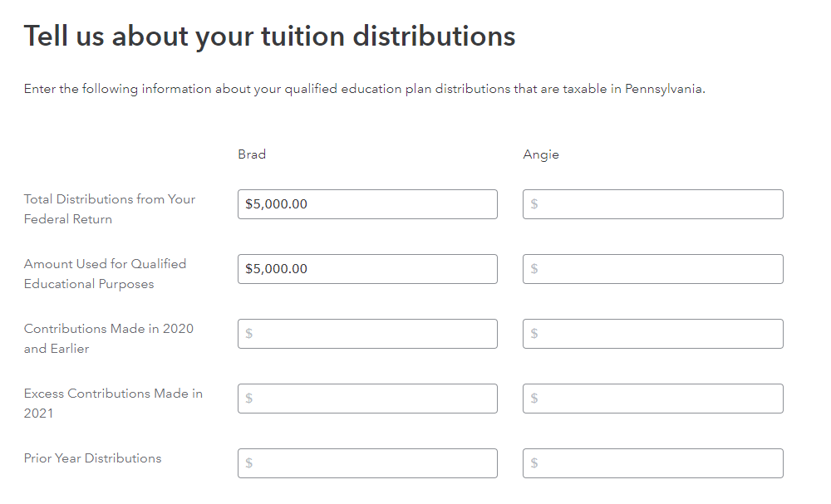Select Brad's Amount Used for Qualified Educational Purposes field
831x504 pixels.
pyautogui.click(x=367, y=269)
